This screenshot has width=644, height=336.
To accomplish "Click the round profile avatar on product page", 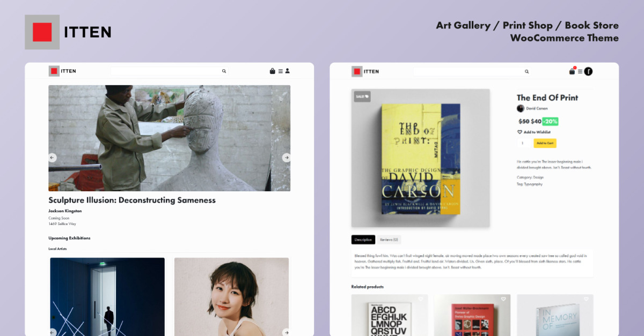I will (588, 71).
